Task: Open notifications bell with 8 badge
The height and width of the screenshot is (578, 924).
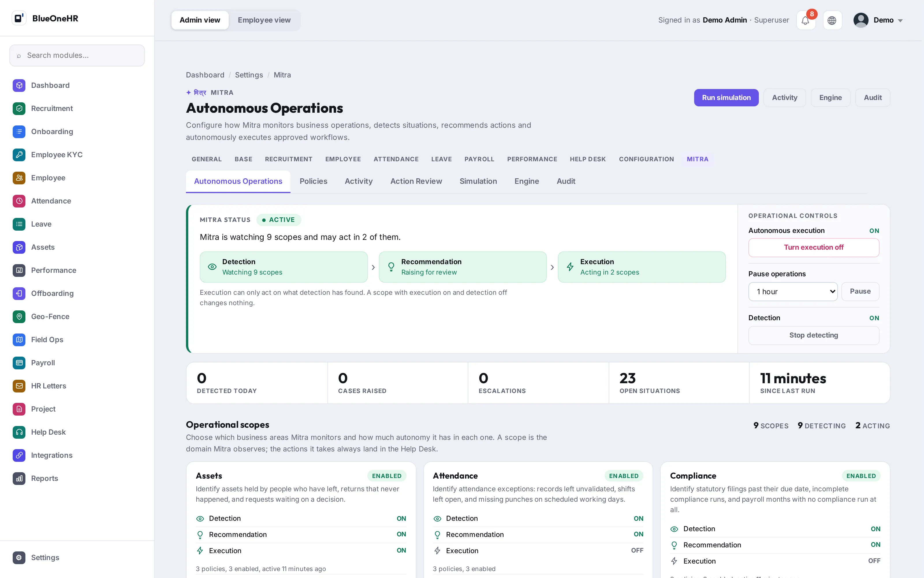Action: tap(806, 20)
